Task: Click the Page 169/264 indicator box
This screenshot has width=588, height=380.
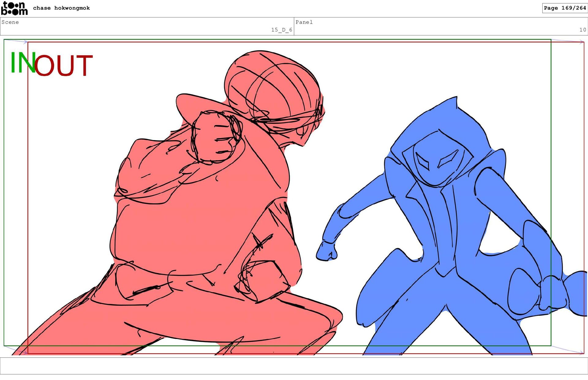Action: point(564,8)
